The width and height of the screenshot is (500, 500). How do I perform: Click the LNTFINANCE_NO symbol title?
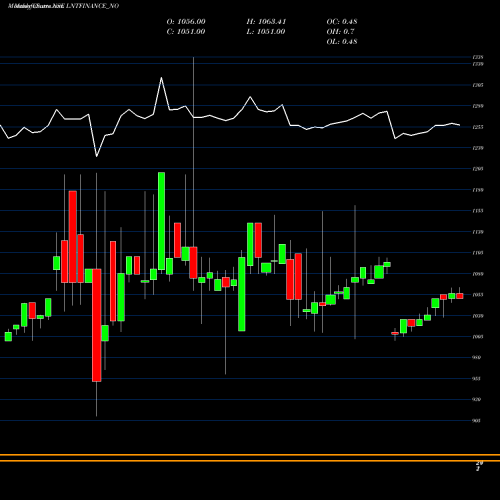[x=93, y=6]
